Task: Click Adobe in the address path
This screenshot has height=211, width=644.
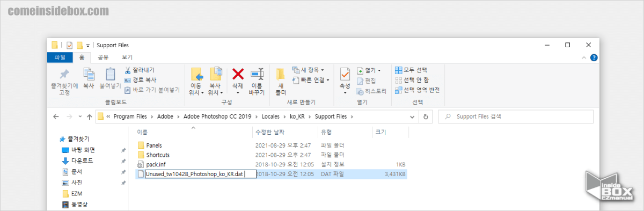Action: [165, 116]
